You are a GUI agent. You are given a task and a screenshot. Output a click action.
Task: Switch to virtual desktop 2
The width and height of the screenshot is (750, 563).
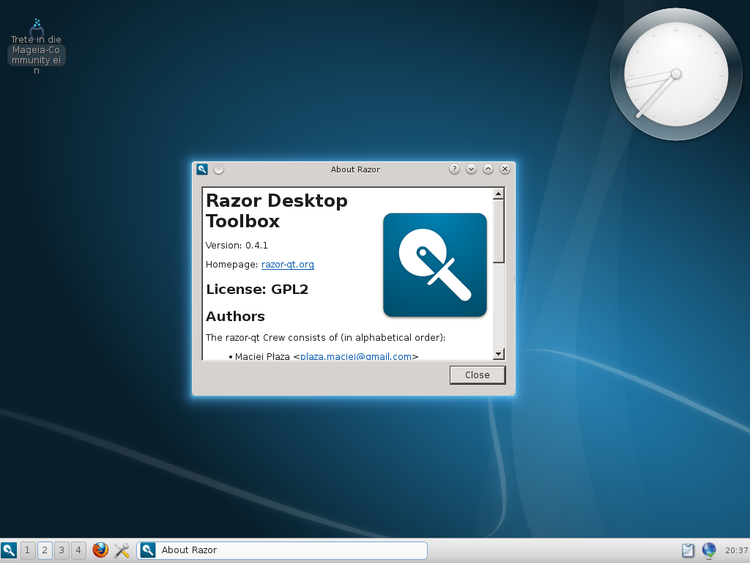pos(44,550)
